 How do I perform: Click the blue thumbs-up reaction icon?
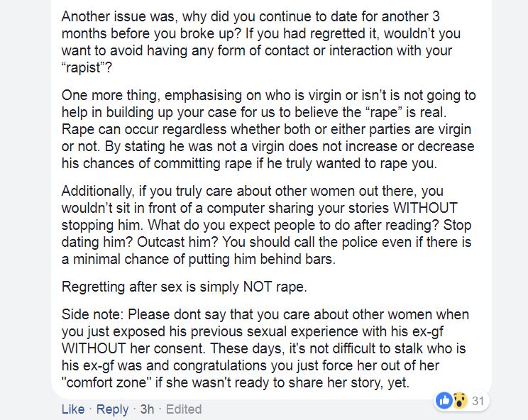click(445, 400)
